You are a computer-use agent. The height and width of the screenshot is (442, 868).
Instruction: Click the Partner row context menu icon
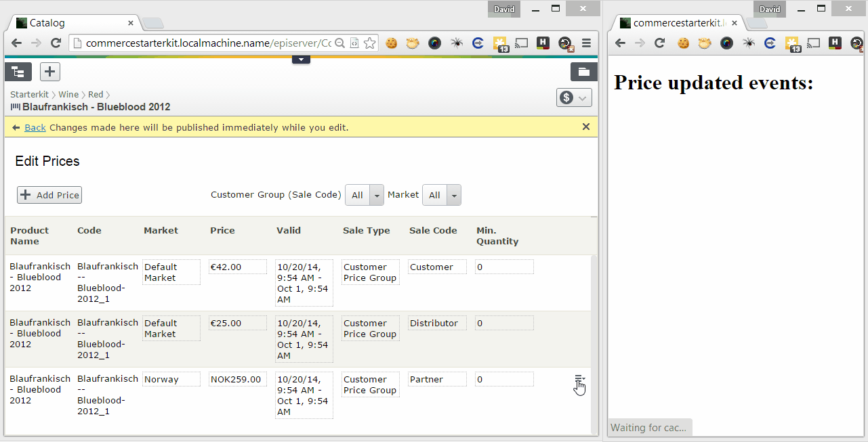[579, 380]
